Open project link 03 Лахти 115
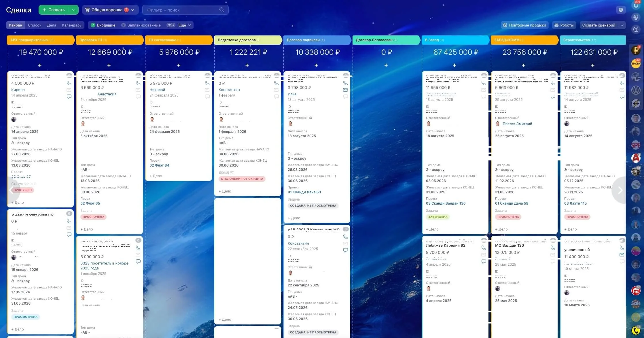Viewport: 644px width, 338px height. click(575, 203)
